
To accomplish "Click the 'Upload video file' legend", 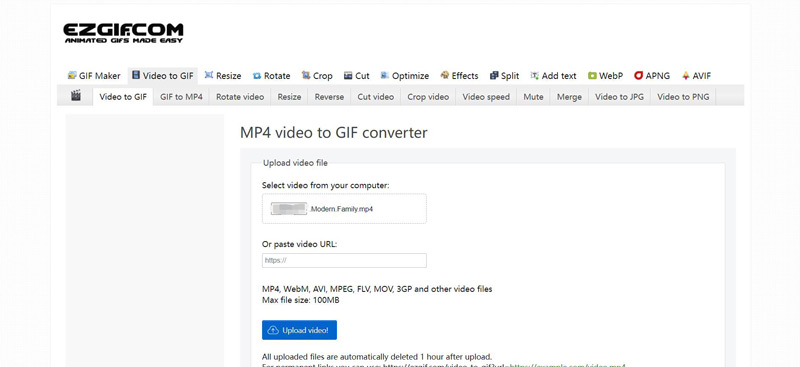I will (295, 163).
